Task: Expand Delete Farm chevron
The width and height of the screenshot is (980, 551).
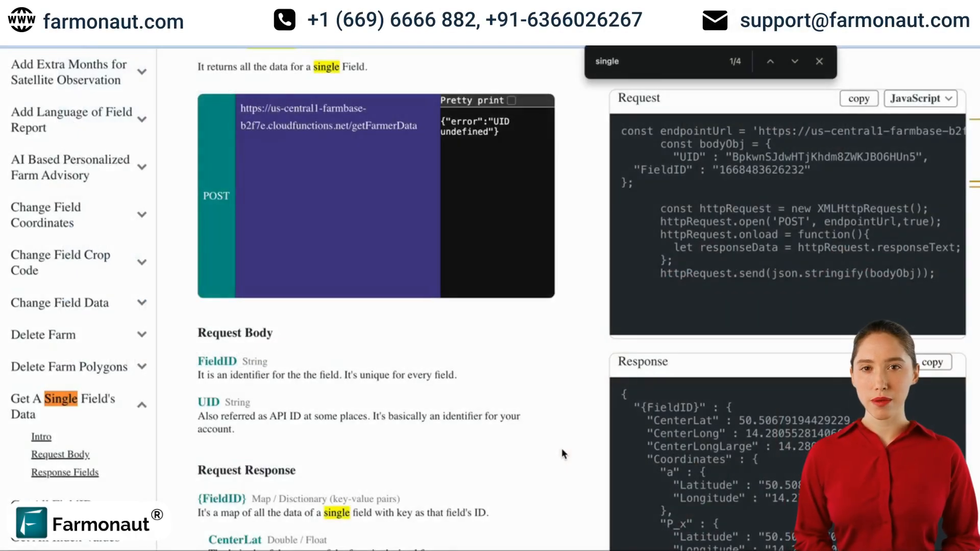Action: [142, 335]
